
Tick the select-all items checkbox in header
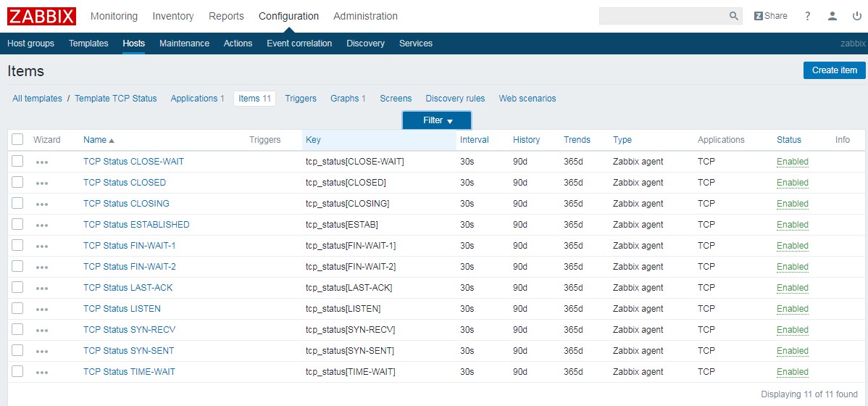point(17,139)
